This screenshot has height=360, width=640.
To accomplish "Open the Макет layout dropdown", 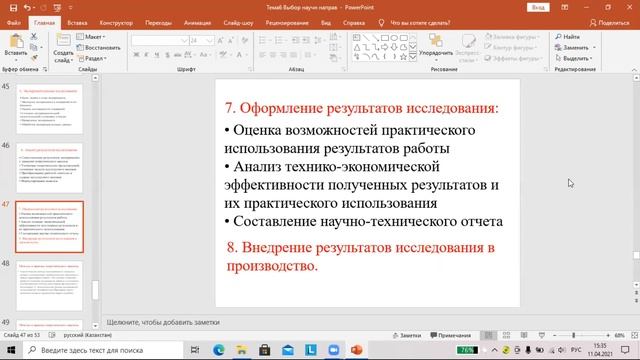I will [x=91, y=37].
